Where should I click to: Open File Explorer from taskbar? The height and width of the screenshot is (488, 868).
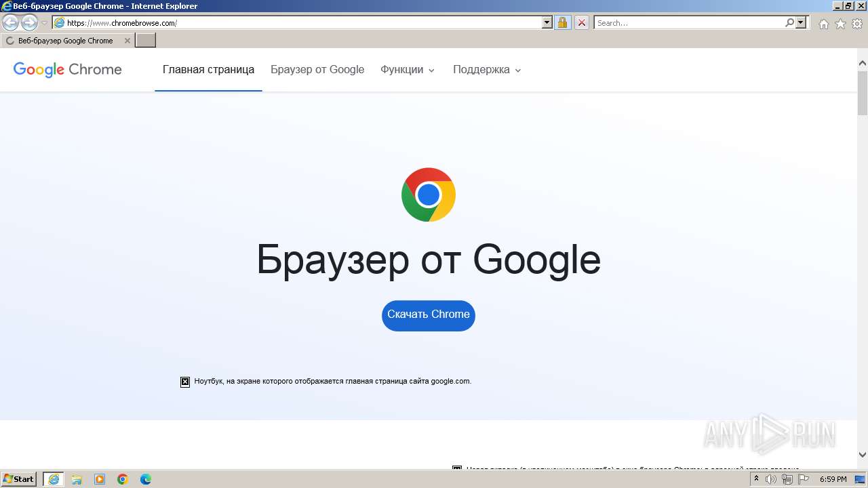pos(77,479)
